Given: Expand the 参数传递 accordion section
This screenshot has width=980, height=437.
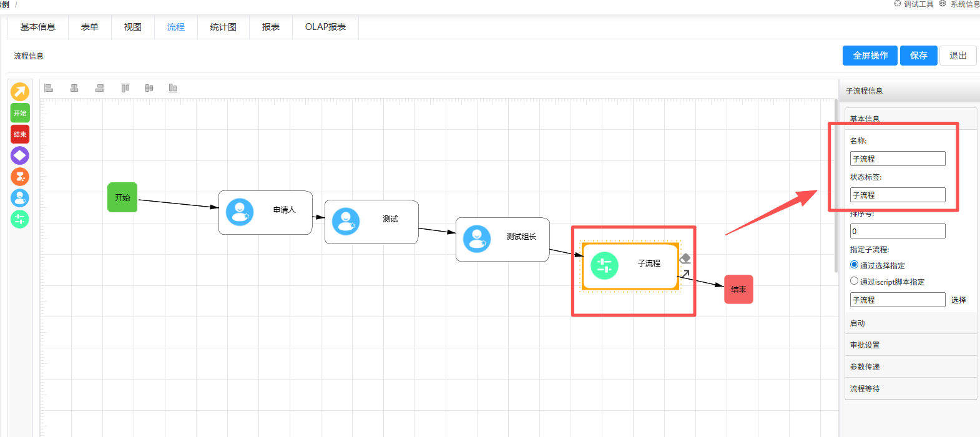Looking at the screenshot, I should [911, 367].
